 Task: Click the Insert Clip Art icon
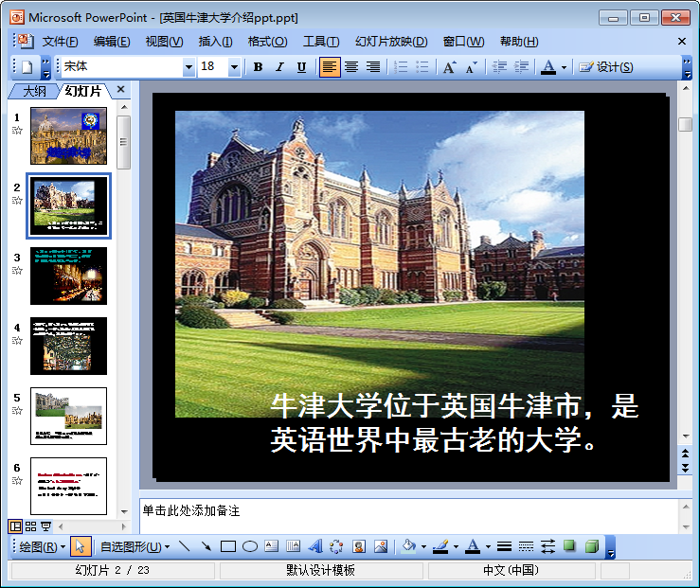[x=359, y=546]
